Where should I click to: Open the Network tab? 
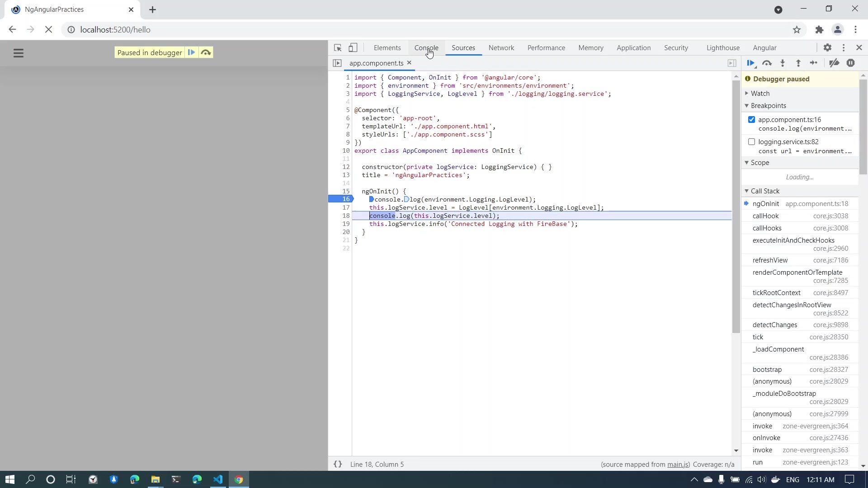(x=501, y=48)
